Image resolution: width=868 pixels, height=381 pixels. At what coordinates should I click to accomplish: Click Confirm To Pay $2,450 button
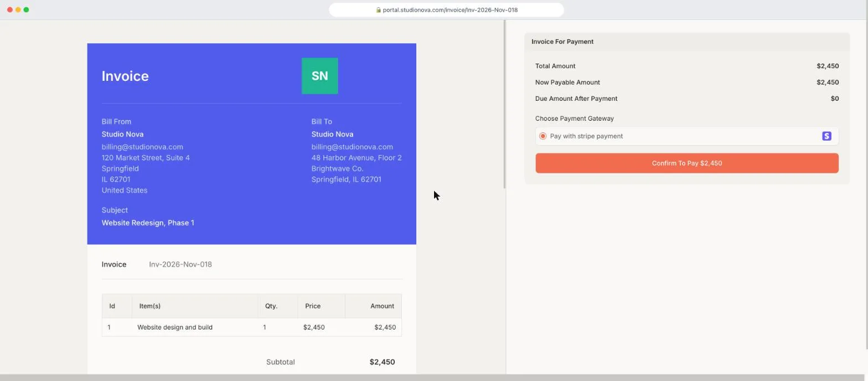[686, 163]
